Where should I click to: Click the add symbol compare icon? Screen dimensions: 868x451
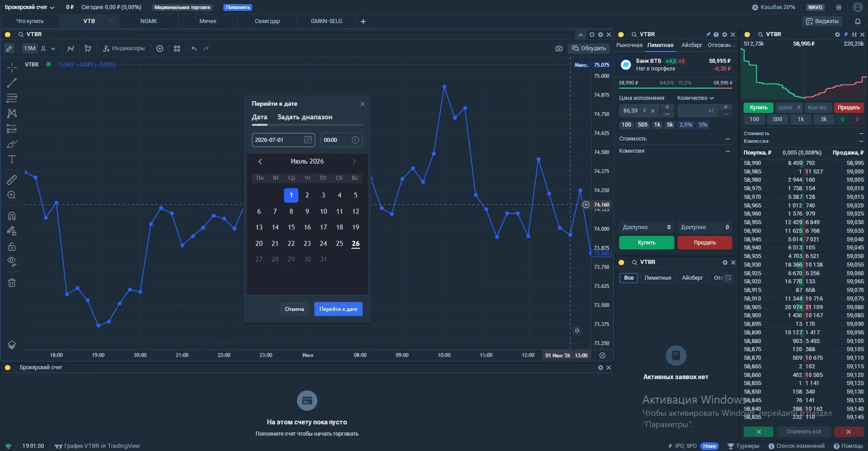click(160, 48)
